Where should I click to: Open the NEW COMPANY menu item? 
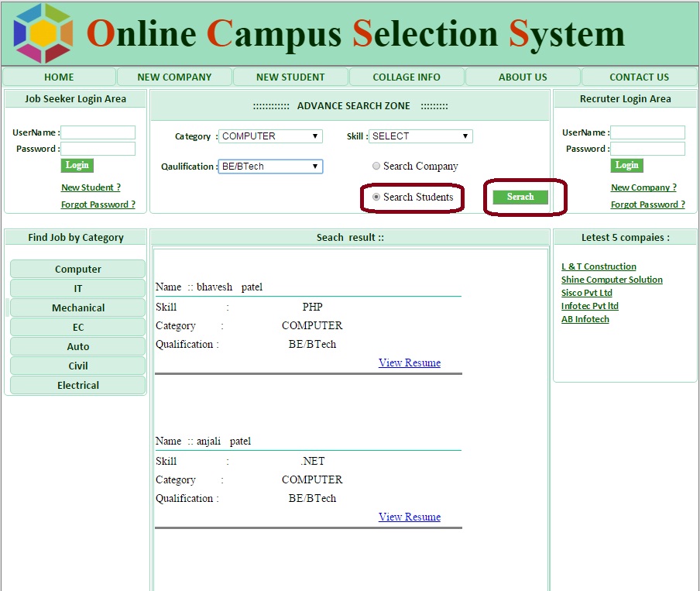coord(174,77)
